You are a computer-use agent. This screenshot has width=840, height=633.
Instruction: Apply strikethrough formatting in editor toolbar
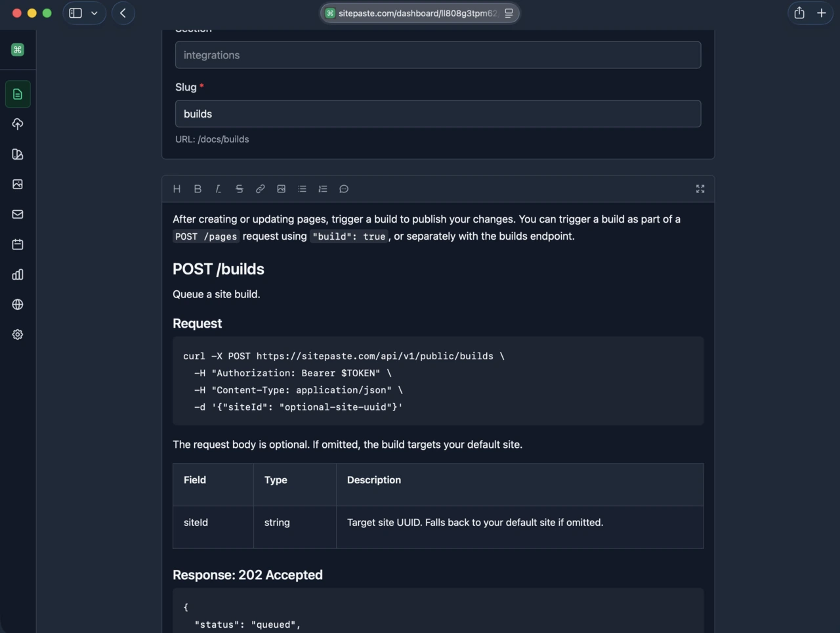click(x=240, y=189)
